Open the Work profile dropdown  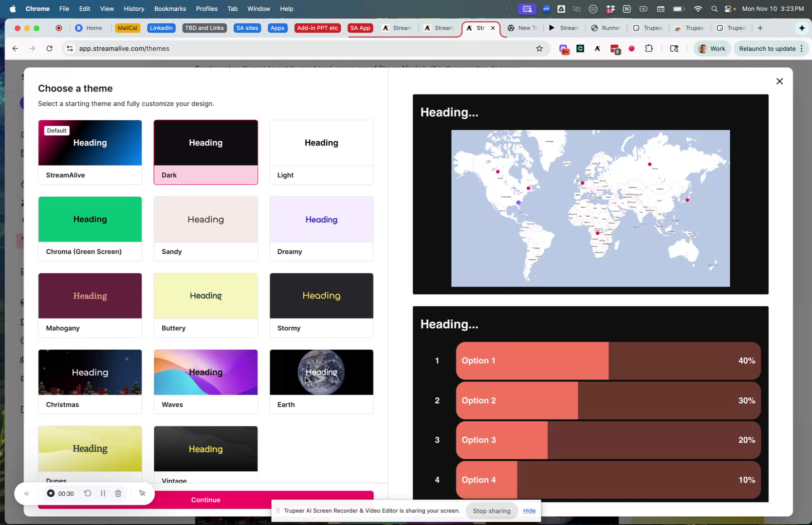coord(712,48)
